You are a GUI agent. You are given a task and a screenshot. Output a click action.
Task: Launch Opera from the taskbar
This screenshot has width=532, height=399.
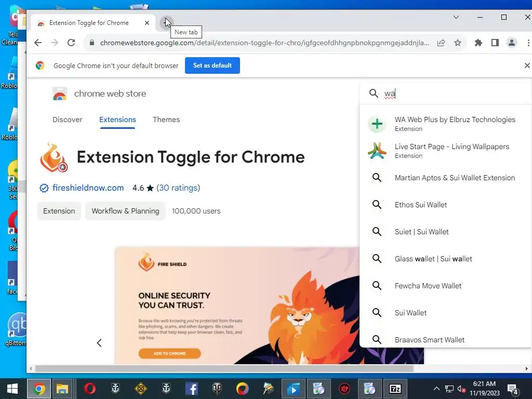pyautogui.click(x=89, y=389)
